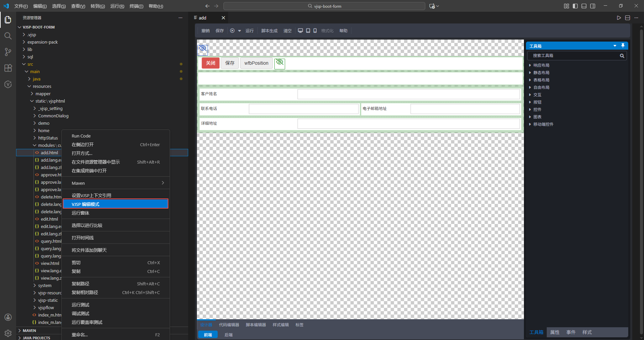Click the split editor icon near the tab bar

point(628,18)
